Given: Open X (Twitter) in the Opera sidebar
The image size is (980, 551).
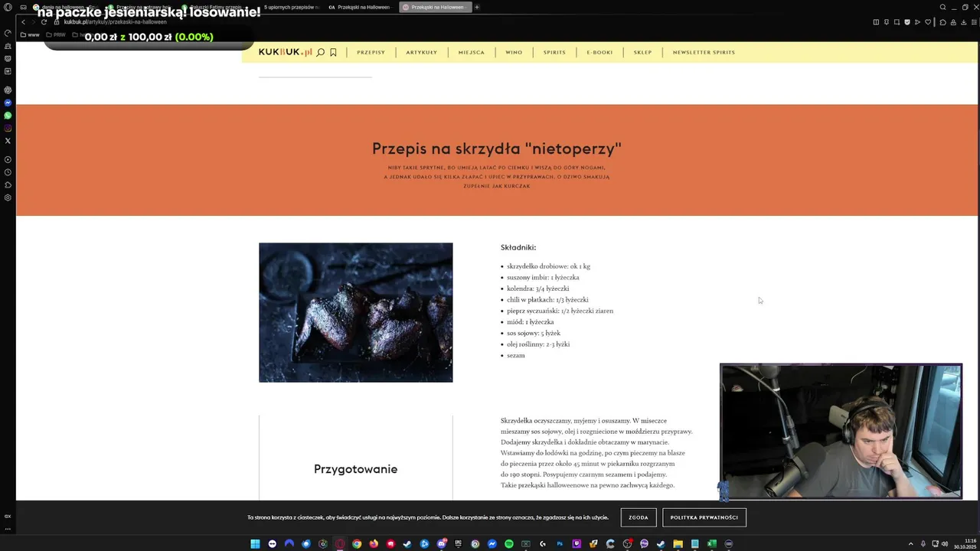Looking at the screenshot, I should pos(8,141).
